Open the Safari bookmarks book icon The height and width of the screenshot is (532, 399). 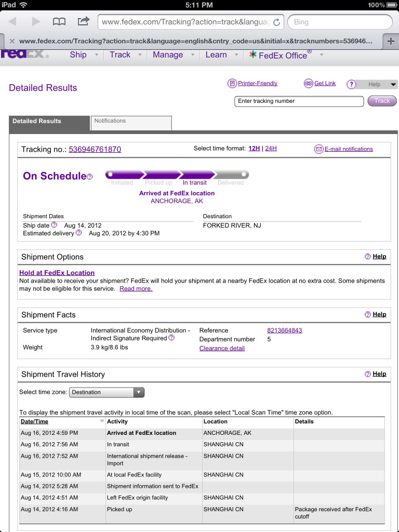click(59, 22)
